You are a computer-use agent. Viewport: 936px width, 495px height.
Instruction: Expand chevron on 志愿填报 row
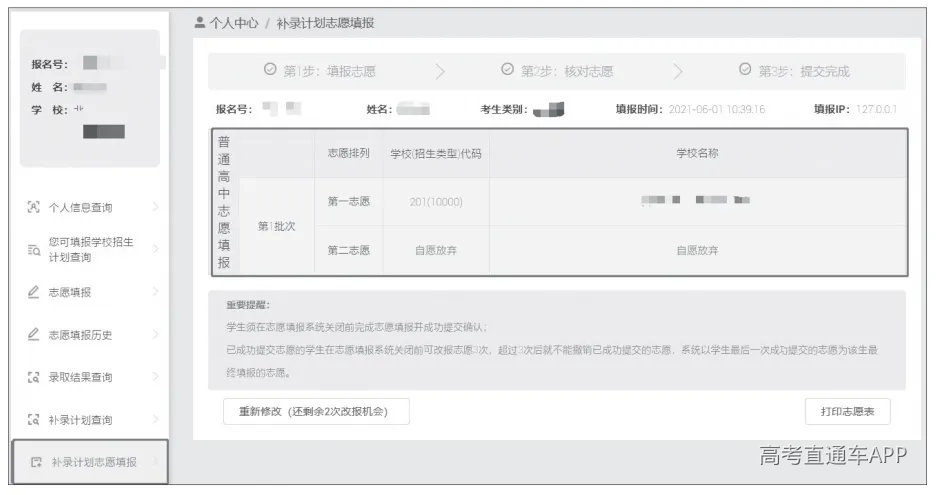coord(156,291)
